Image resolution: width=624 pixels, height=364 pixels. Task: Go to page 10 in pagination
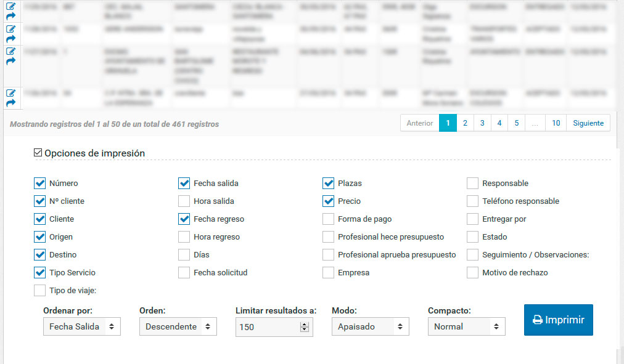click(x=556, y=123)
